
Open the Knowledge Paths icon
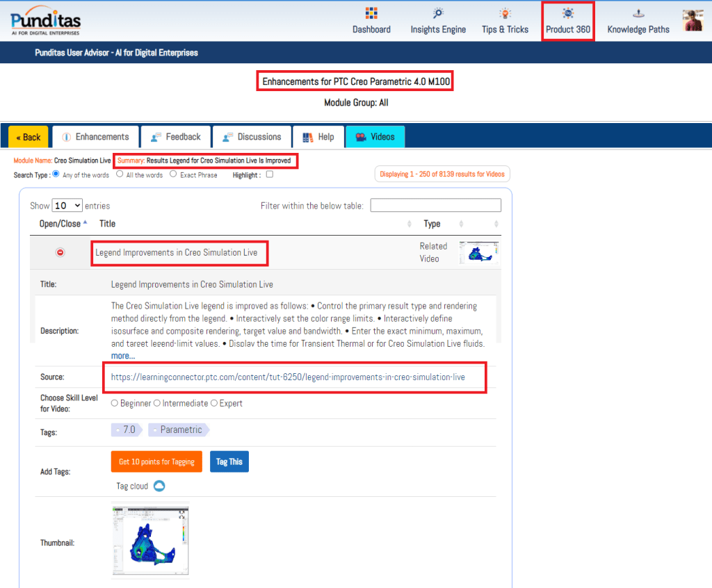(638, 13)
